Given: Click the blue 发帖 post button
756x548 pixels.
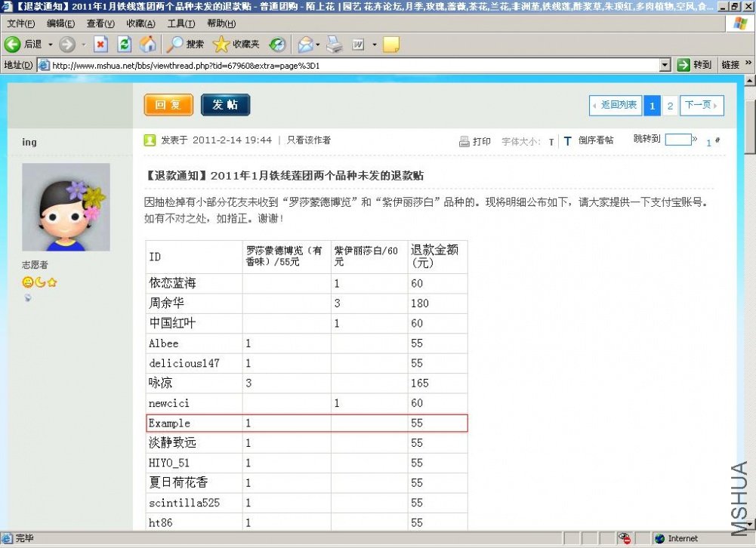Looking at the screenshot, I should coord(225,105).
